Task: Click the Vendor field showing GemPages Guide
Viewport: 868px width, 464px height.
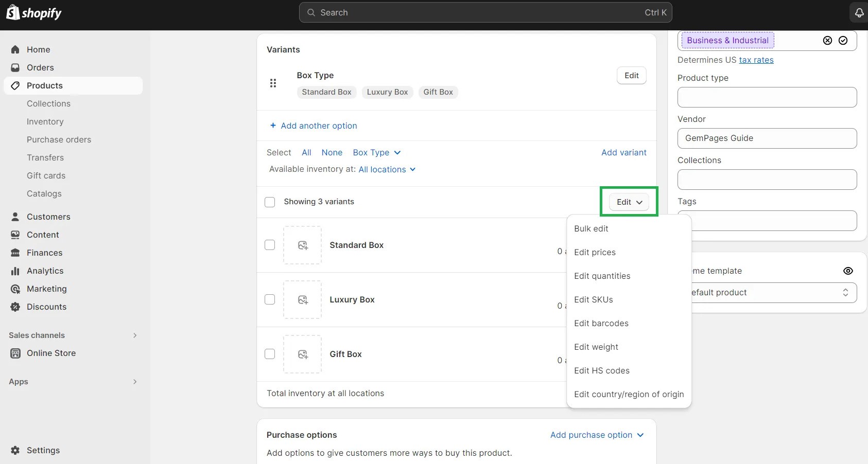Action: [x=767, y=138]
